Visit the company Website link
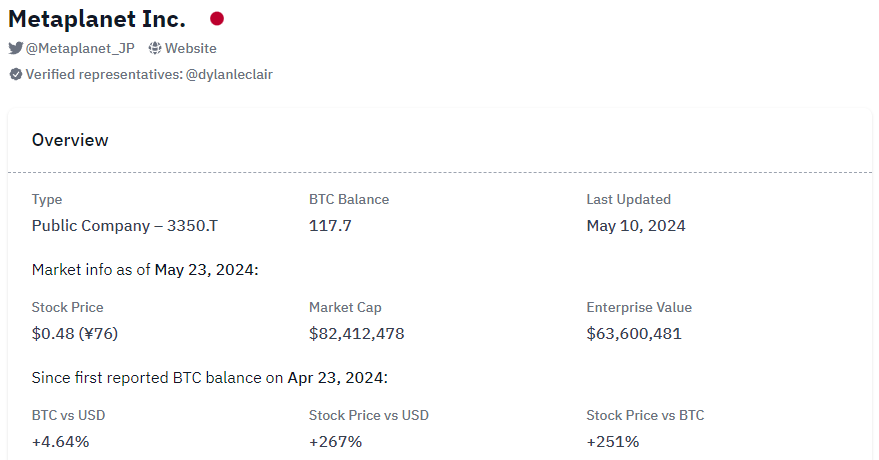The image size is (879, 460). pos(190,48)
